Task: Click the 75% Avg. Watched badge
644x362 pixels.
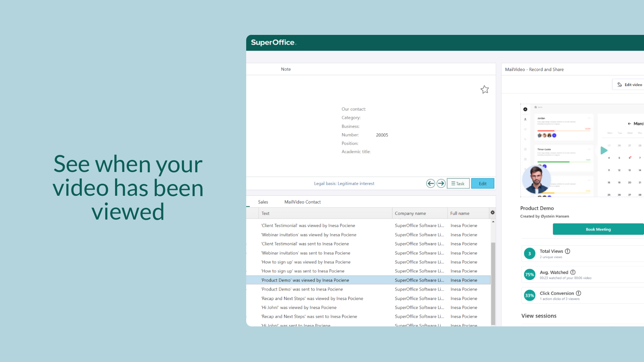Action: [x=529, y=275]
